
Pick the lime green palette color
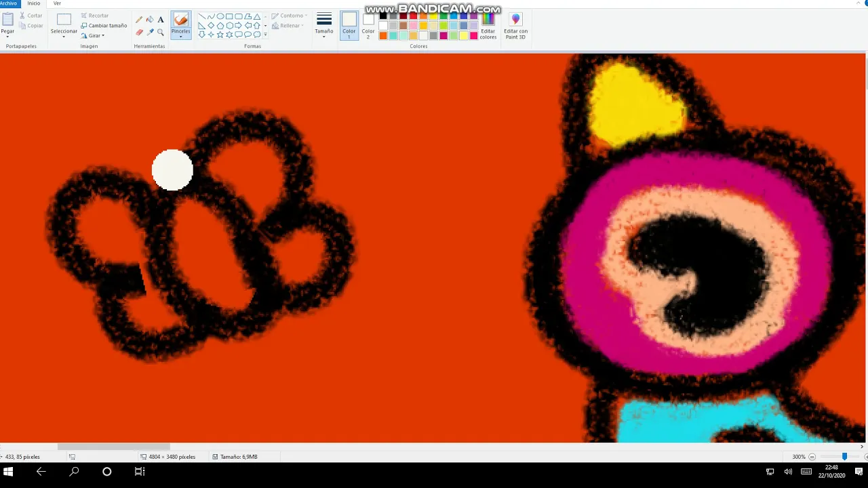443,26
